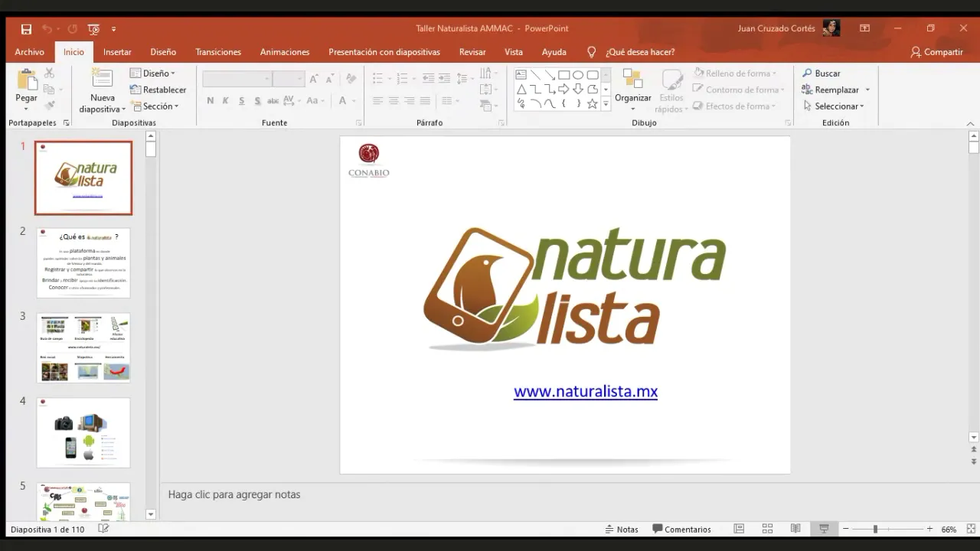Toggle the Notas pane
Viewport: 980px width, 551px height.
click(622, 529)
